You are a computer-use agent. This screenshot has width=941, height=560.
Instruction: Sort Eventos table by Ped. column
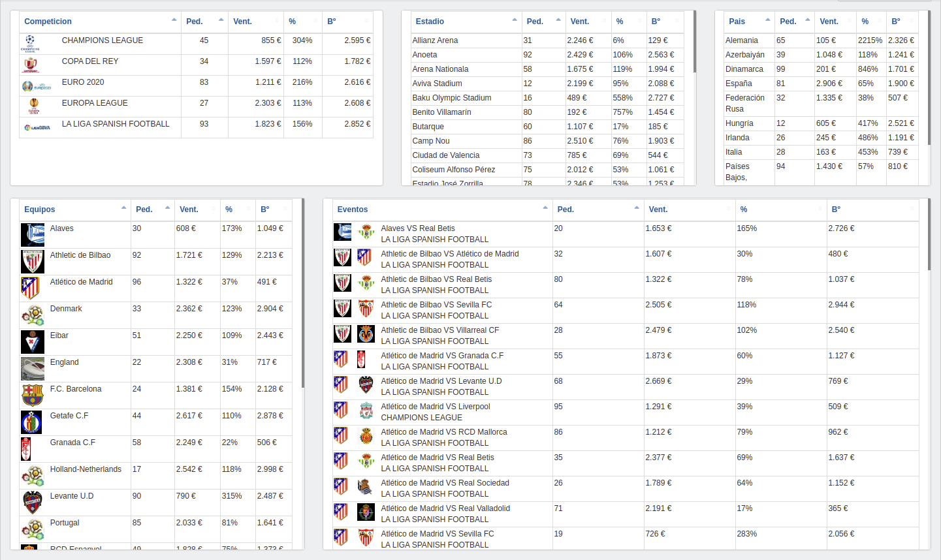(598, 210)
